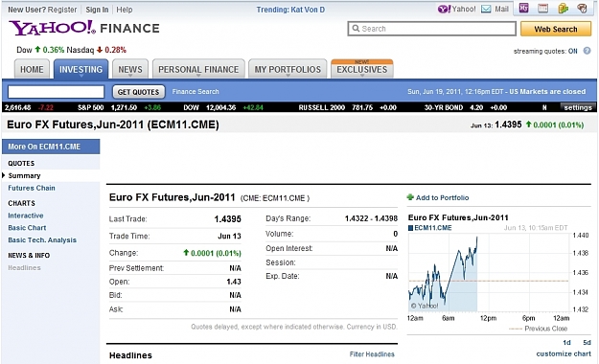
Task: Click Filter Headlines link
Action: coord(372,354)
